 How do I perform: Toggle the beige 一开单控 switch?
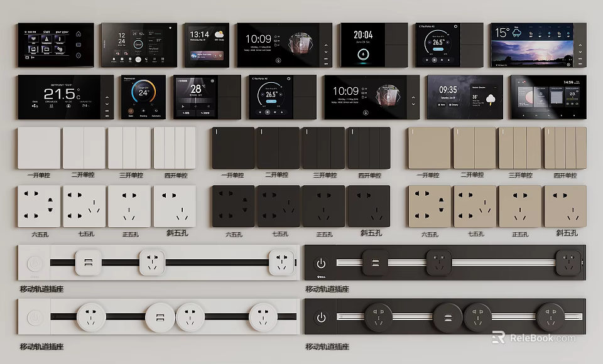click(x=429, y=148)
